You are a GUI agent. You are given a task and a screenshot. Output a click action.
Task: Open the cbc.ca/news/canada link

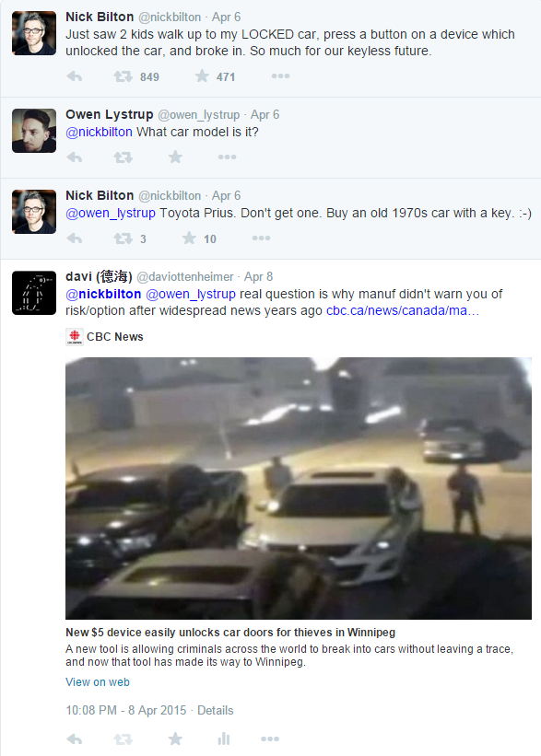coord(403,310)
